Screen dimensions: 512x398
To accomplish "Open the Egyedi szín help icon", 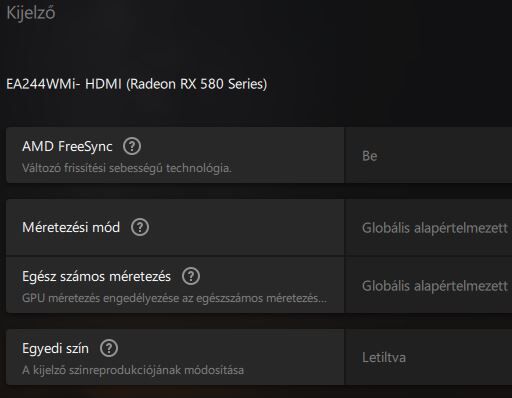I will 109,348.
